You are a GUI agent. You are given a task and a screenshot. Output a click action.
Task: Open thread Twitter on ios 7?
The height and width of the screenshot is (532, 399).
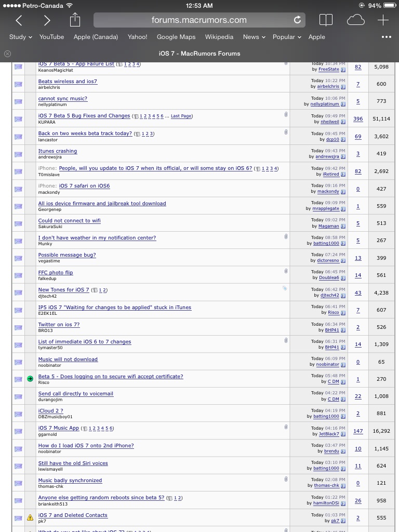point(59,325)
